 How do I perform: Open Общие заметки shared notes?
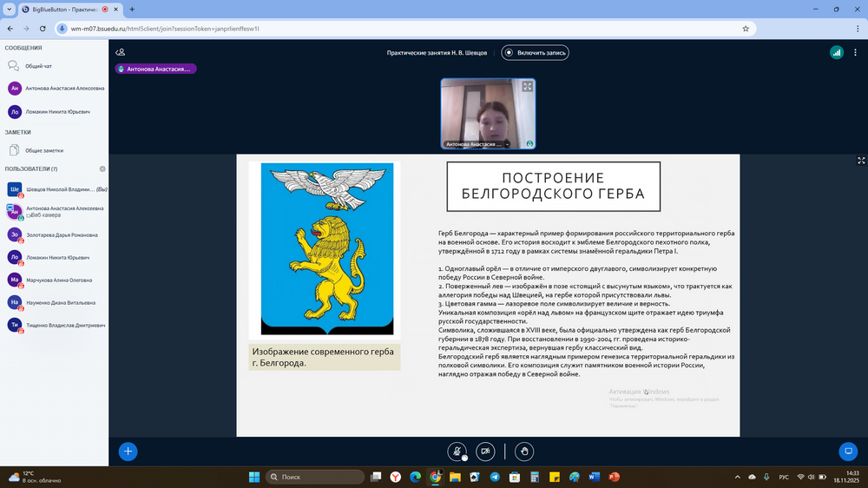click(x=43, y=150)
